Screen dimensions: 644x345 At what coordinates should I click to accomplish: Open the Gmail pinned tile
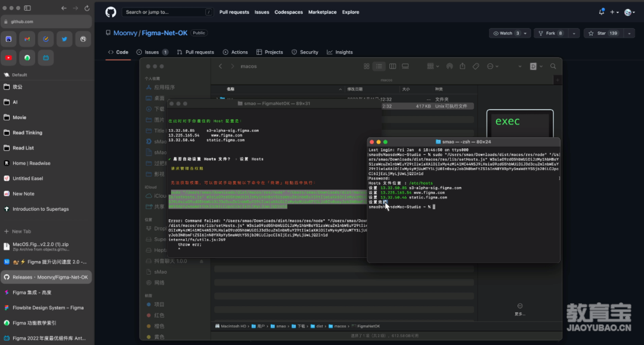click(x=27, y=39)
